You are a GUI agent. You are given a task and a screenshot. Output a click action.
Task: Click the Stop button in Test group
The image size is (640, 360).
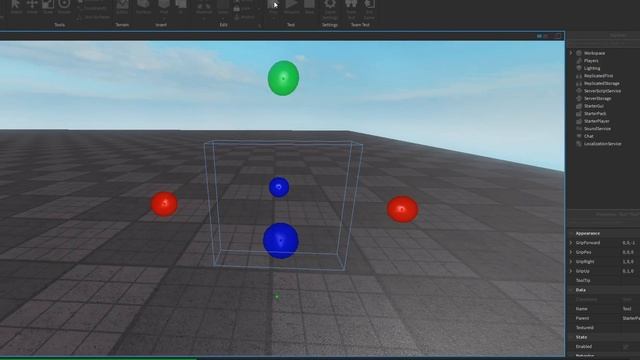click(x=309, y=7)
